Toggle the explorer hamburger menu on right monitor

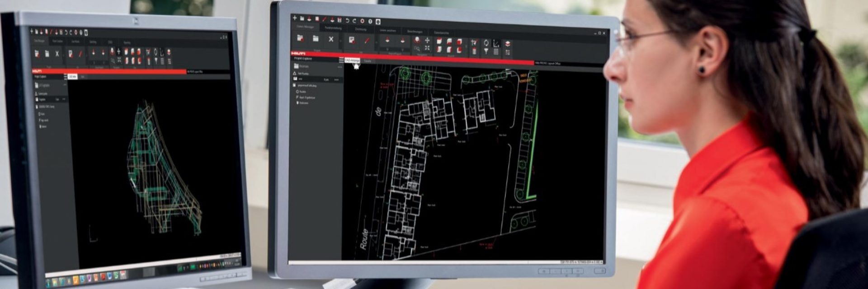[341, 60]
